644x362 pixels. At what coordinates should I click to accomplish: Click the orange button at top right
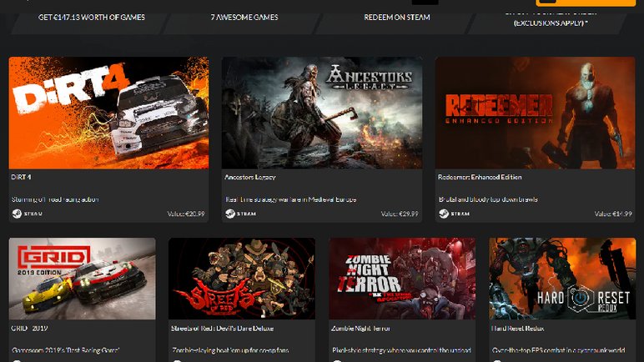pos(586,3)
